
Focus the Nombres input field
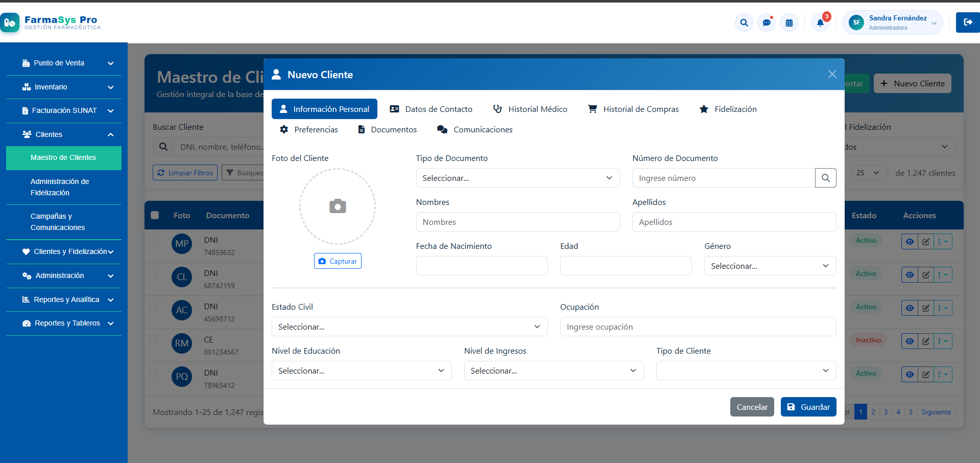tap(518, 222)
